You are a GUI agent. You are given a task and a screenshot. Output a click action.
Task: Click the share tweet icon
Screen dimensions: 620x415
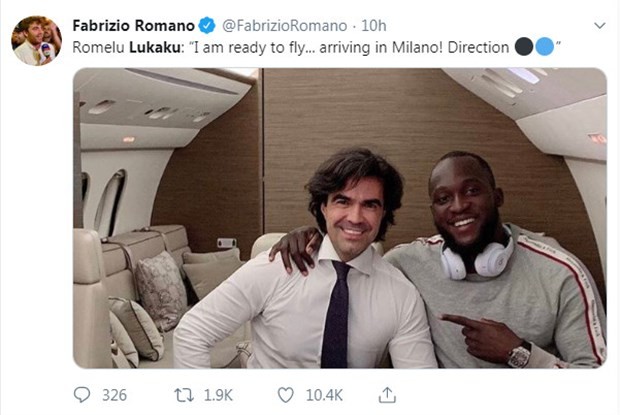(x=387, y=395)
